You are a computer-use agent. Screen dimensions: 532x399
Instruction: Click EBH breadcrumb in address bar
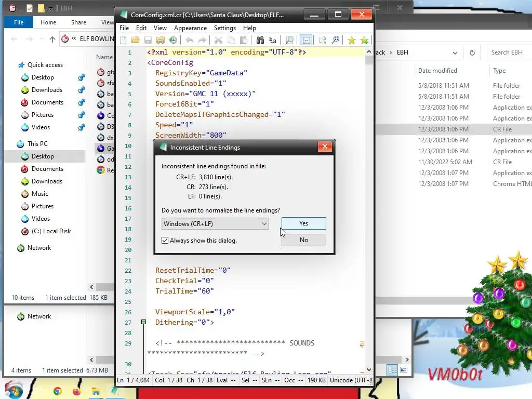(x=403, y=52)
